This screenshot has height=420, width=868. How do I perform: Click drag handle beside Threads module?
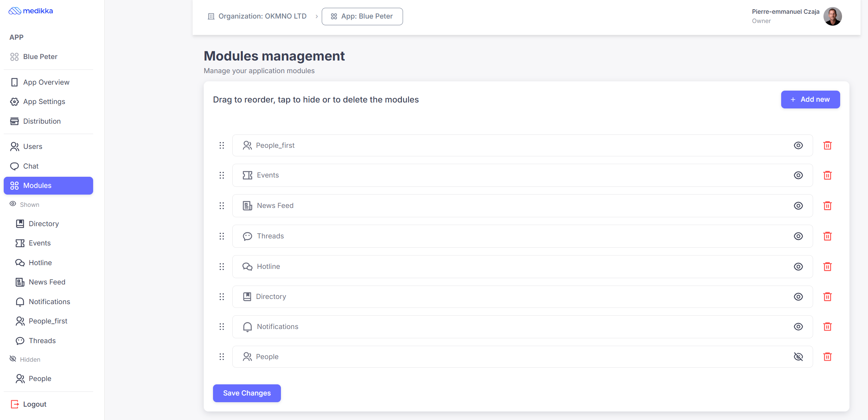222,236
